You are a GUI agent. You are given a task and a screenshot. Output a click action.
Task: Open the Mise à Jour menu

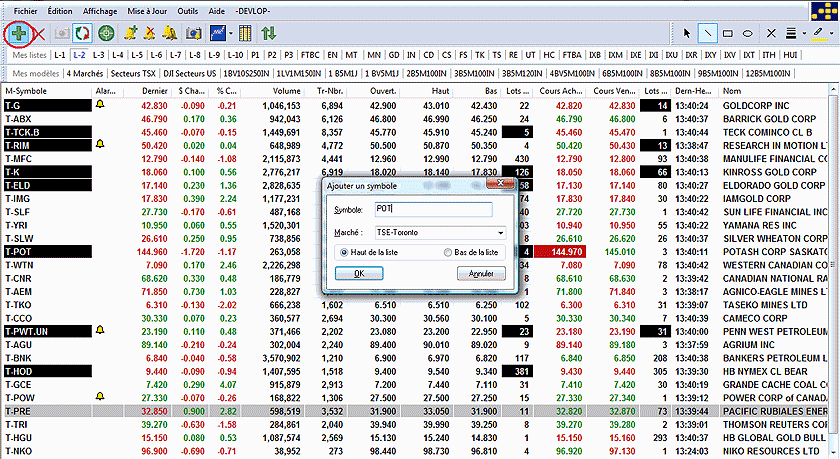(x=147, y=11)
